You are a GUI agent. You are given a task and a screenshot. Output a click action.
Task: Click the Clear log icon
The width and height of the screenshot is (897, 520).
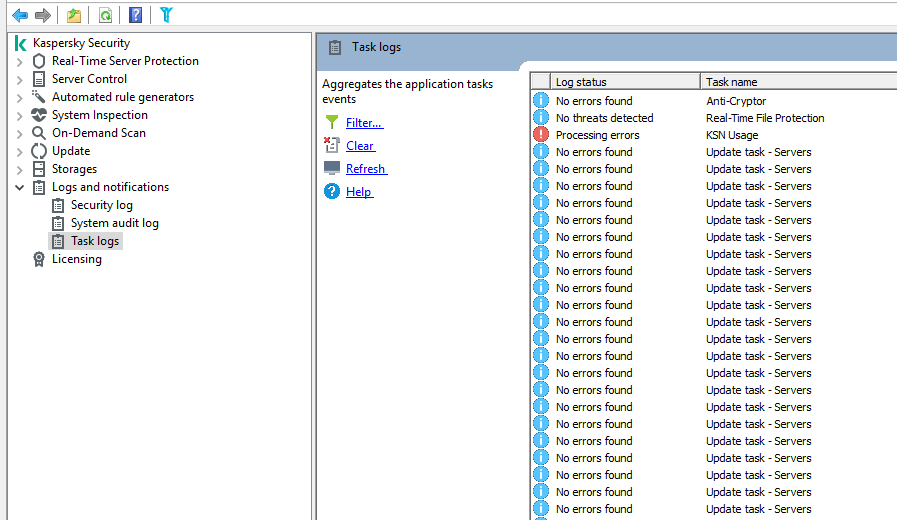click(x=332, y=145)
